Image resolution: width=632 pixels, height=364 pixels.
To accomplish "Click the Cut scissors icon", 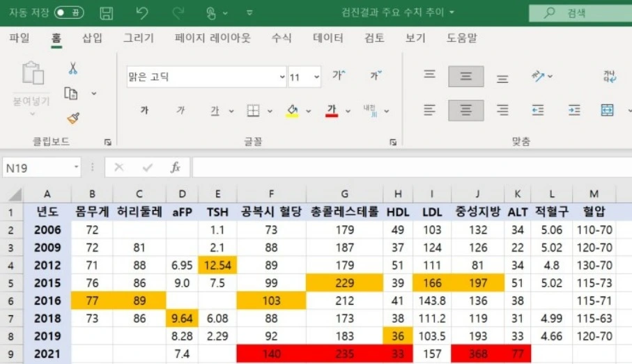I will click(x=73, y=68).
